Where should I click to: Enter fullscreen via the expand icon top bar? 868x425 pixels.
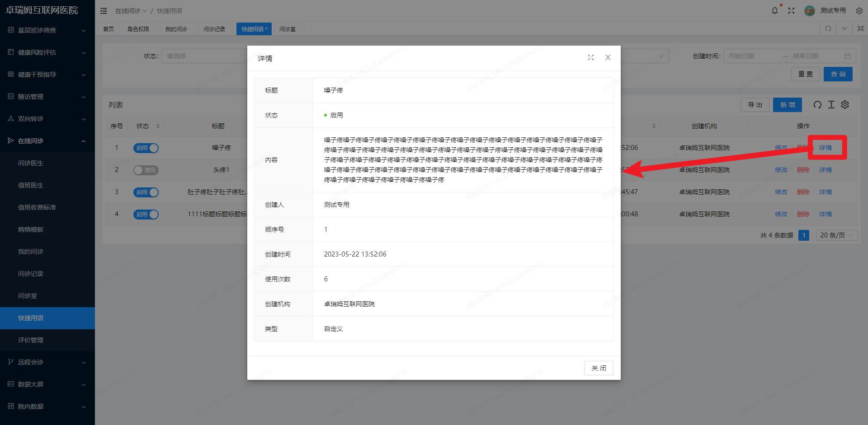792,10
